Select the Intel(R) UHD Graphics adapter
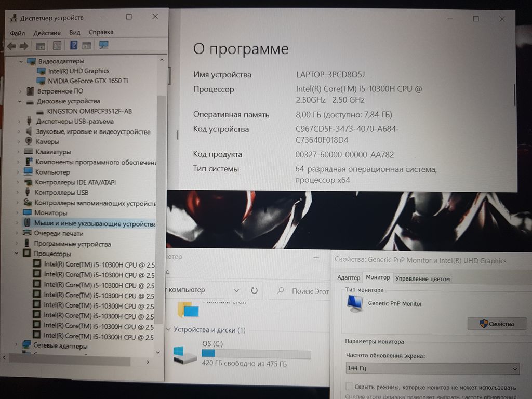Viewport: 532px width, 399px height. (78, 71)
